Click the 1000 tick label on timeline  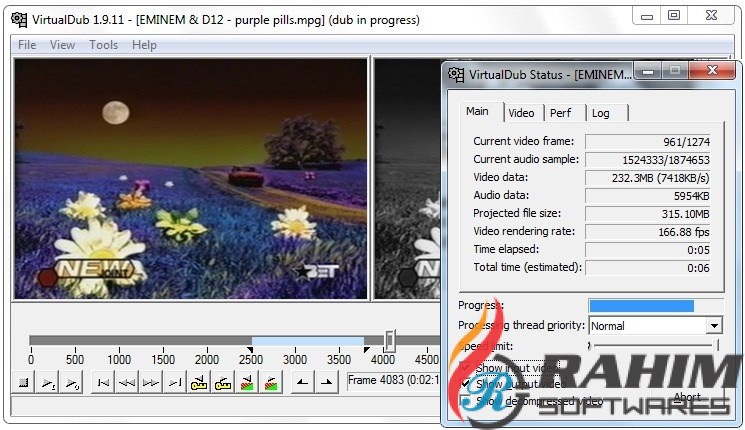coord(119,360)
